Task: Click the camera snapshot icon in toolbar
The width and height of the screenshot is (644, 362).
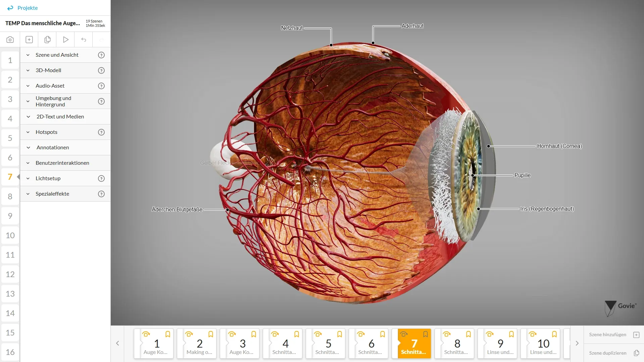Action: (10, 40)
